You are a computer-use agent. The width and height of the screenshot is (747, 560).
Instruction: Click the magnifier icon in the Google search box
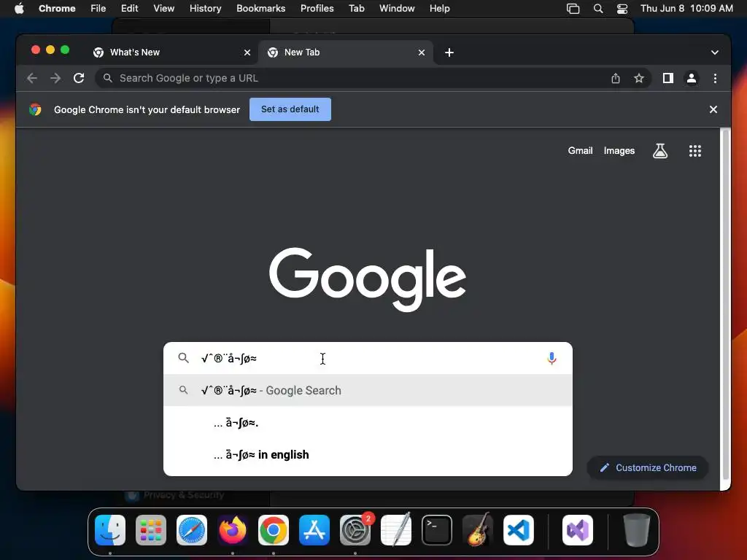(183, 358)
